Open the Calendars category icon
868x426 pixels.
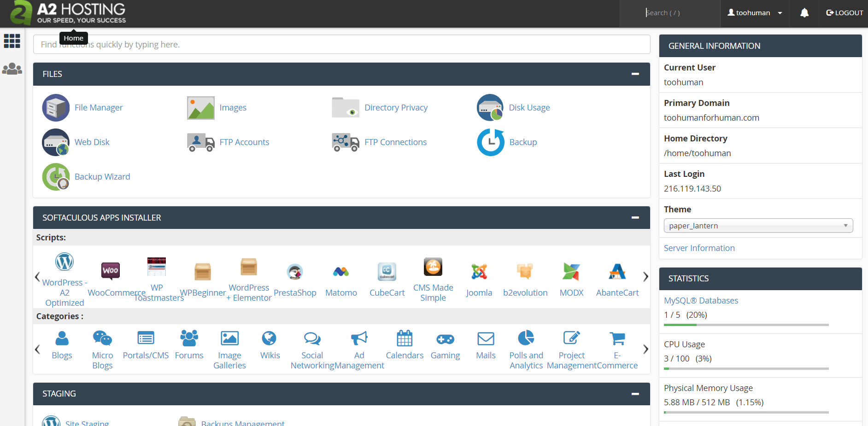[x=405, y=339]
